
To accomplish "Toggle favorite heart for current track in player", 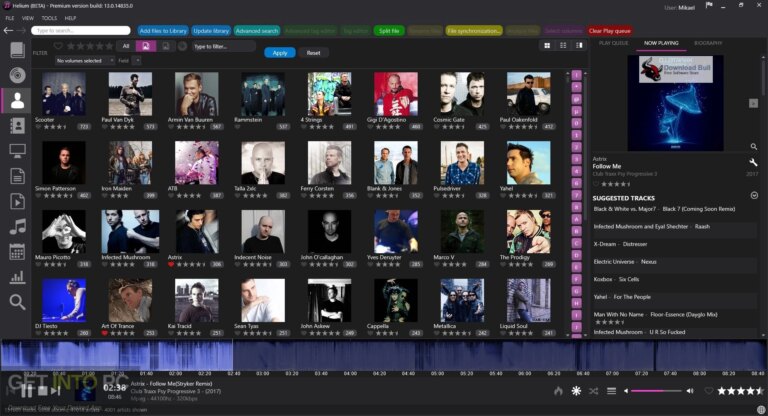I will [708, 390].
